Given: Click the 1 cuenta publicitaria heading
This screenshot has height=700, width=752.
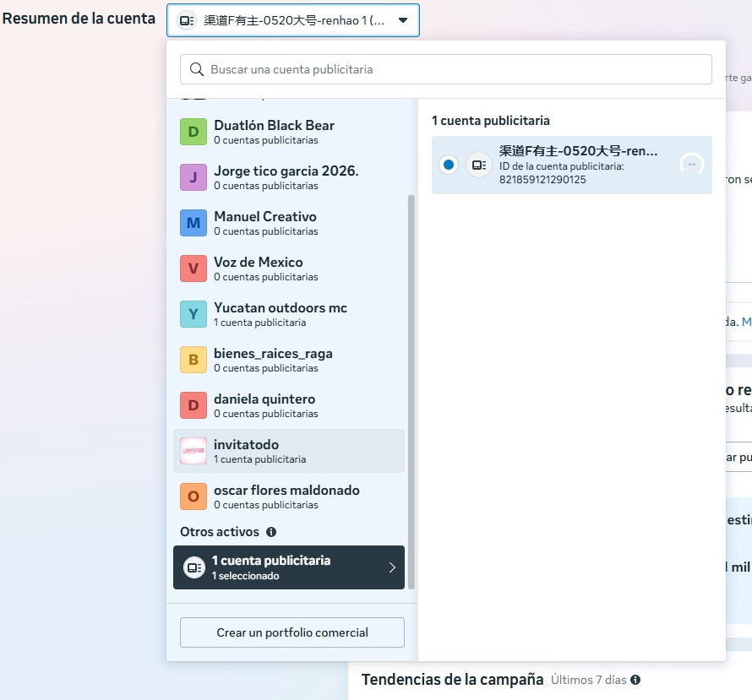Looking at the screenshot, I should tap(490, 121).
